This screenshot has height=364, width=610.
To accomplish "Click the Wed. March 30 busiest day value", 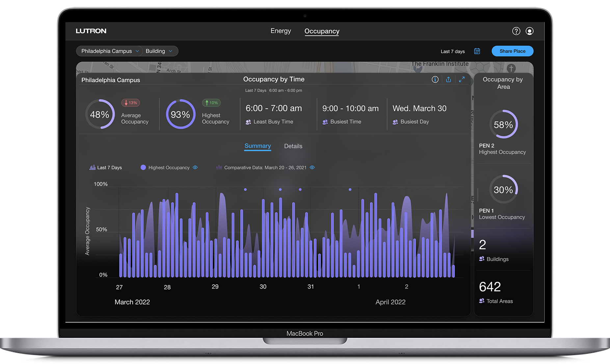I will pyautogui.click(x=419, y=108).
